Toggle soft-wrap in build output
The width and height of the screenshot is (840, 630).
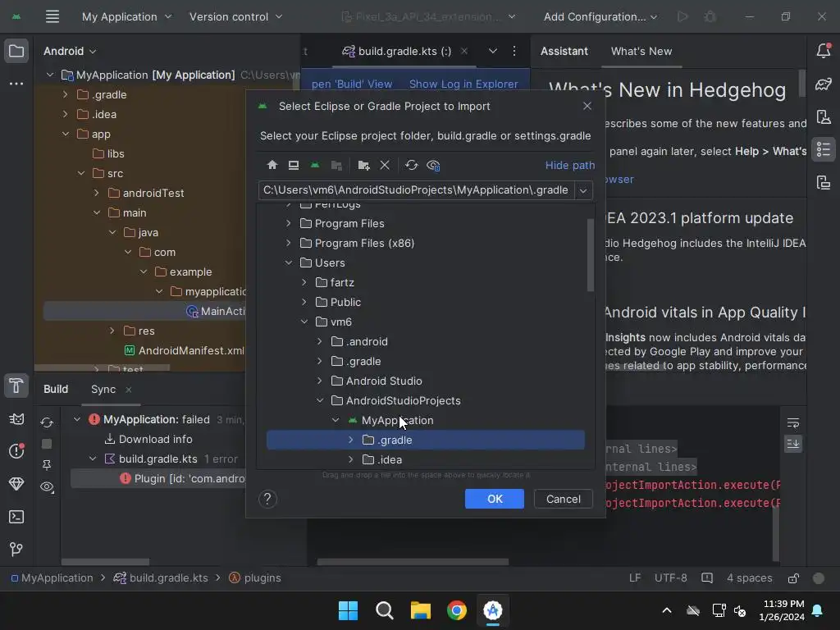[793, 423]
